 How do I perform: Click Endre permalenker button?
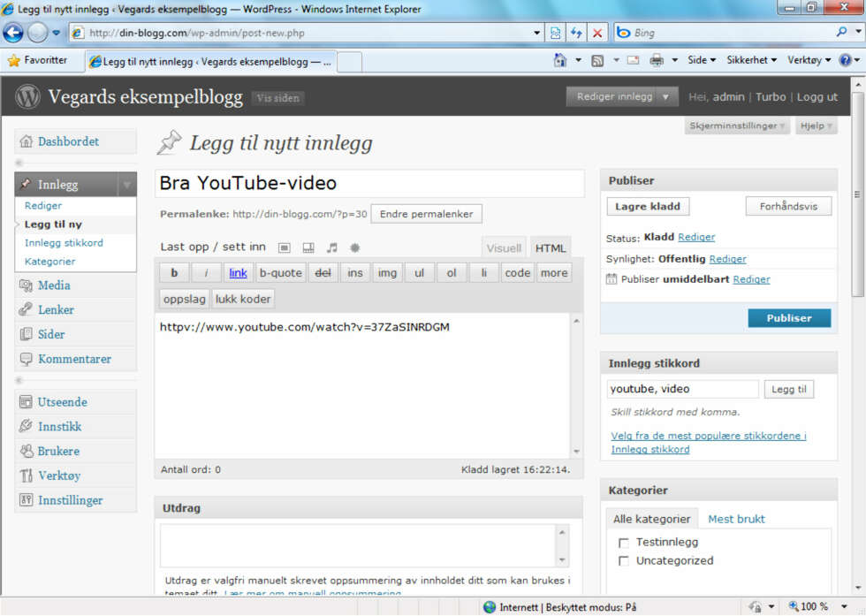pyautogui.click(x=426, y=214)
